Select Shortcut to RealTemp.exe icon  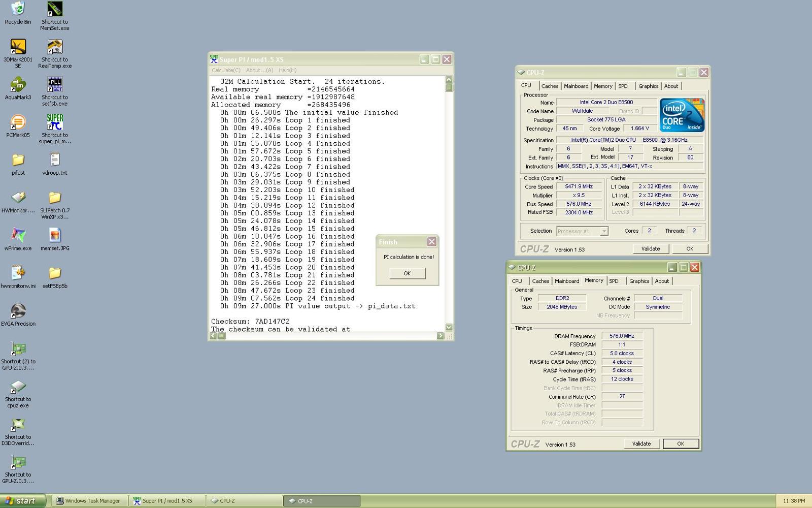tap(55, 46)
